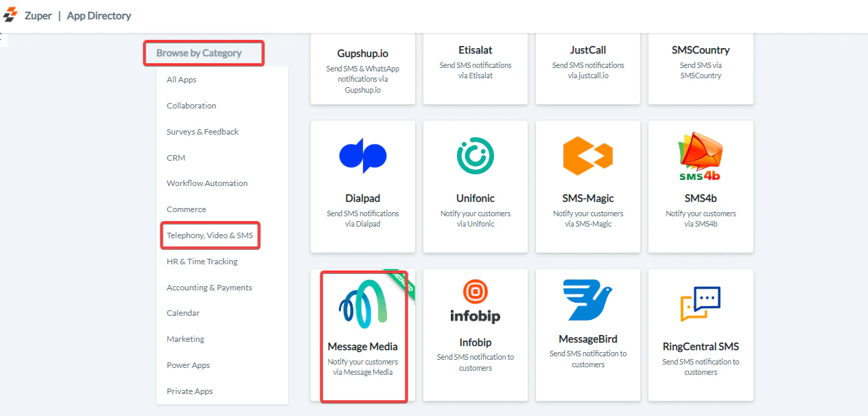Click the MessageBird bird logo

[x=588, y=300]
